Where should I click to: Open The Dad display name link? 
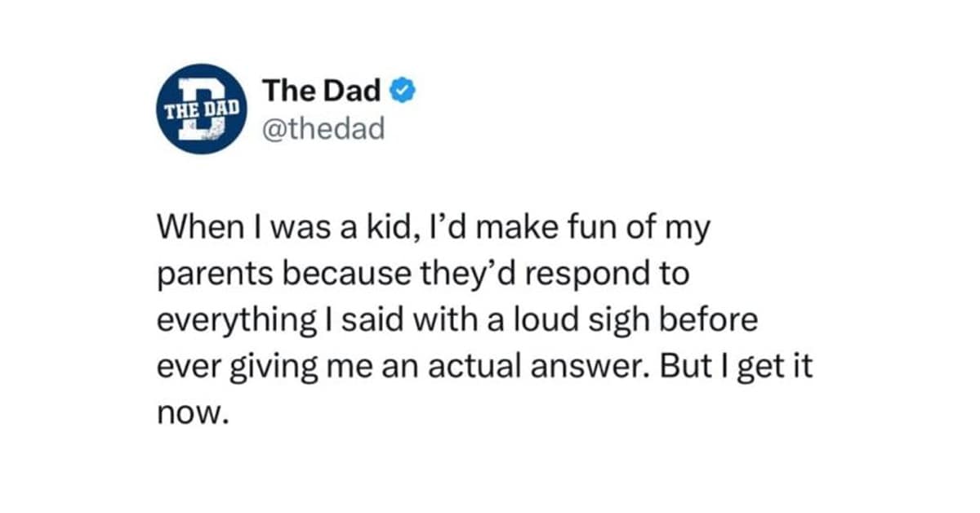[x=322, y=92]
